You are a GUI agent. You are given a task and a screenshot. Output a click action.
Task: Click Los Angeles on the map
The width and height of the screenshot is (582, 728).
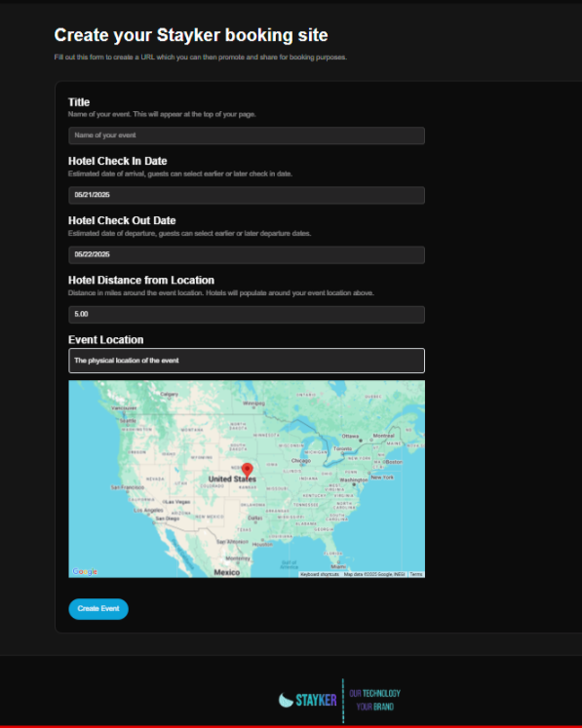tap(148, 511)
